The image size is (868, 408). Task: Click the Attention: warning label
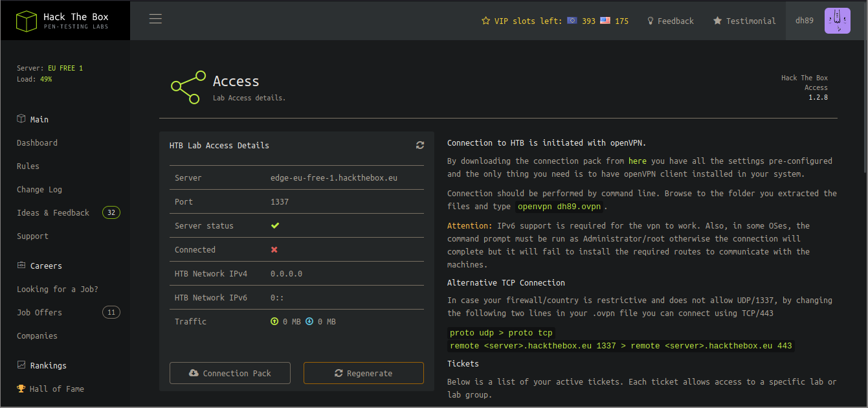470,226
